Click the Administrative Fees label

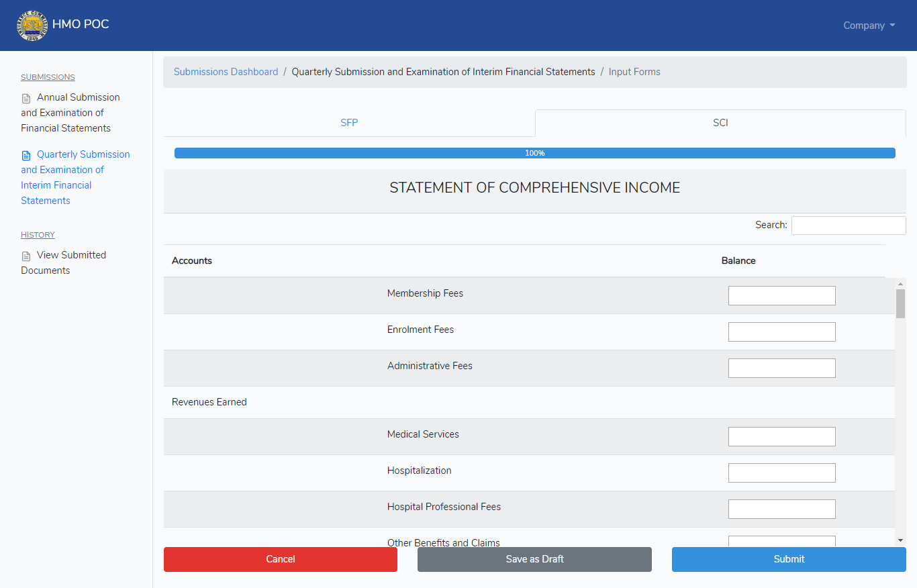click(x=430, y=366)
